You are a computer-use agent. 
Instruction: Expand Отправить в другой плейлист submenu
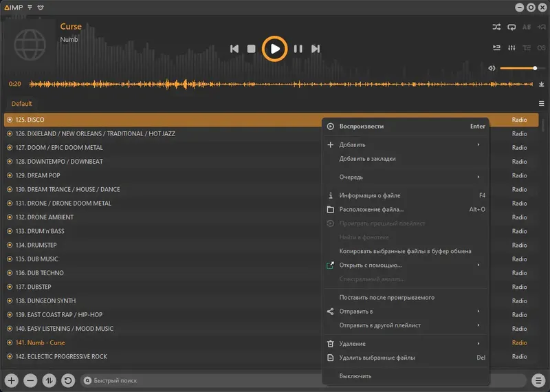pyautogui.click(x=406, y=325)
